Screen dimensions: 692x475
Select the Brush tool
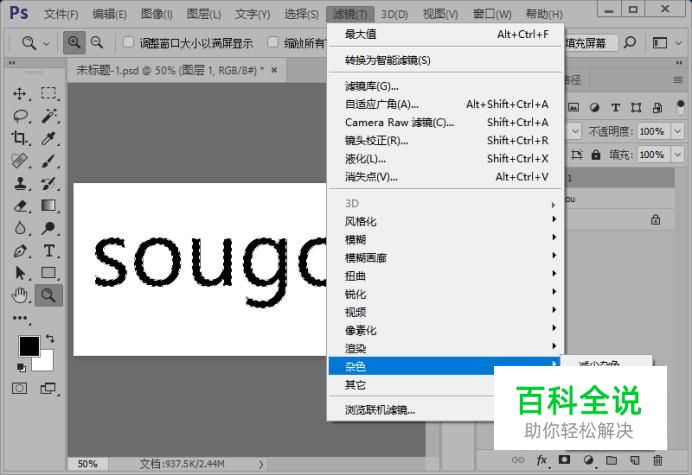pyautogui.click(x=49, y=161)
